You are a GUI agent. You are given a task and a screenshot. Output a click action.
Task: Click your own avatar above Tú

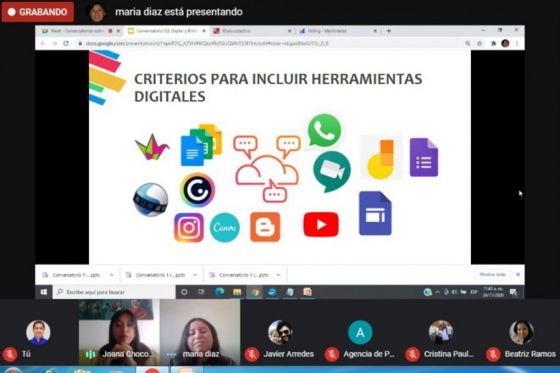(x=38, y=332)
